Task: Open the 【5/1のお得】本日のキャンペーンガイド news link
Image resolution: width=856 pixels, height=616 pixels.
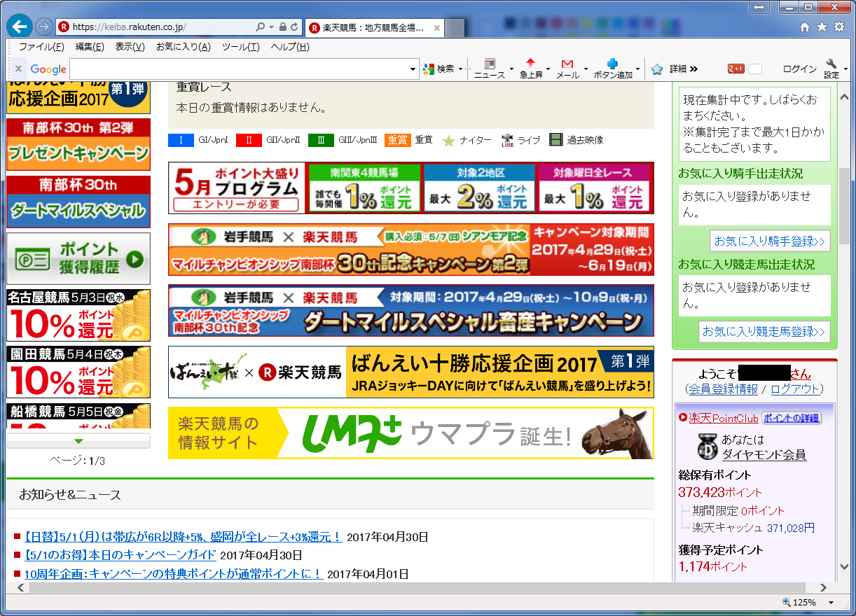Action: pyautogui.click(x=120, y=555)
